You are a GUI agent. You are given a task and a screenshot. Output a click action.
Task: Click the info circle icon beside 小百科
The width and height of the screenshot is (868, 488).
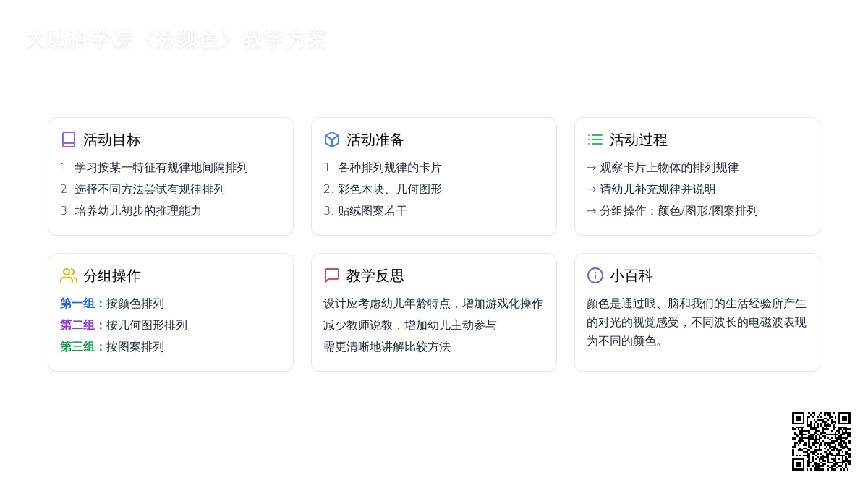coord(595,275)
